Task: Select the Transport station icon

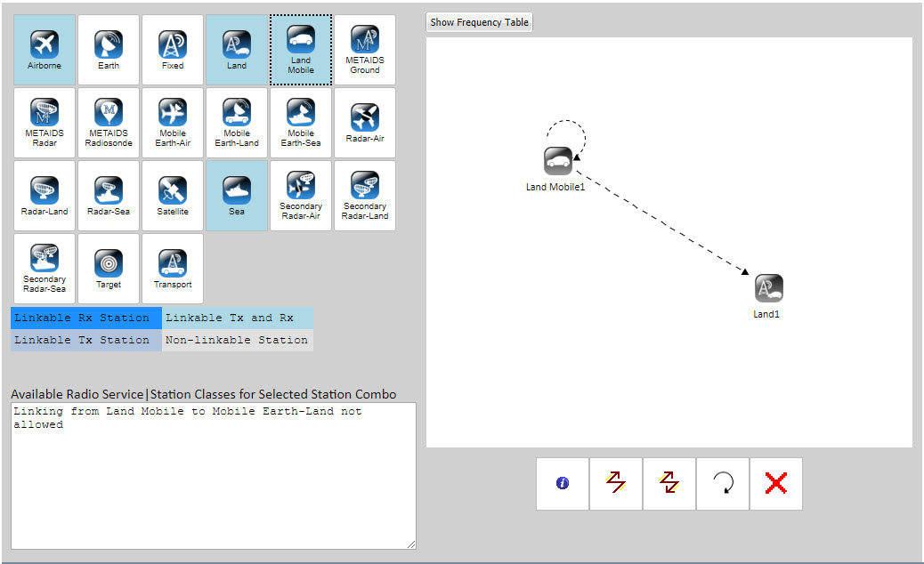Action: point(173,269)
